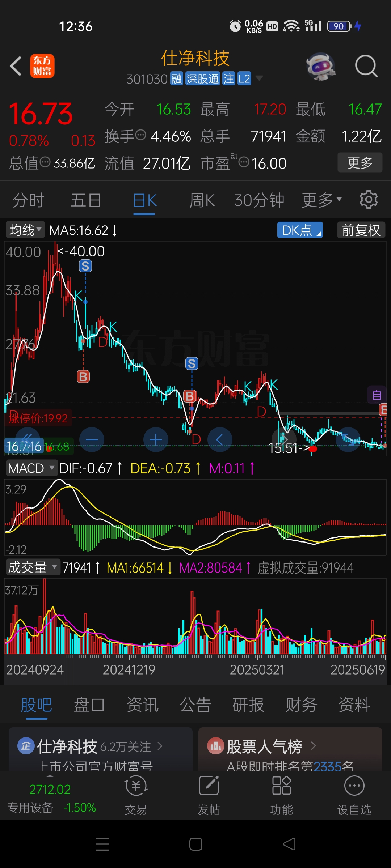Tap 设自选 add-to-watchlist icon
The image size is (391, 868).
coord(354,795)
